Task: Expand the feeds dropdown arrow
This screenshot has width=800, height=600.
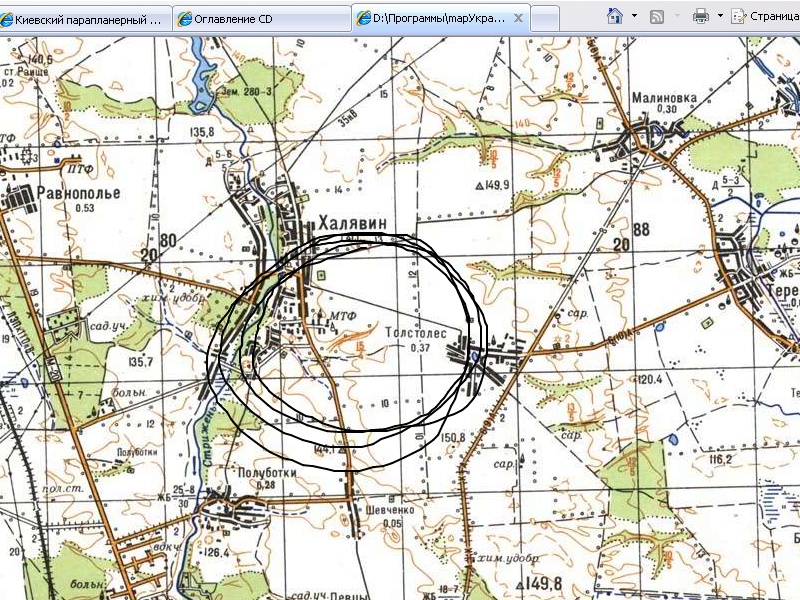Action: (x=675, y=16)
